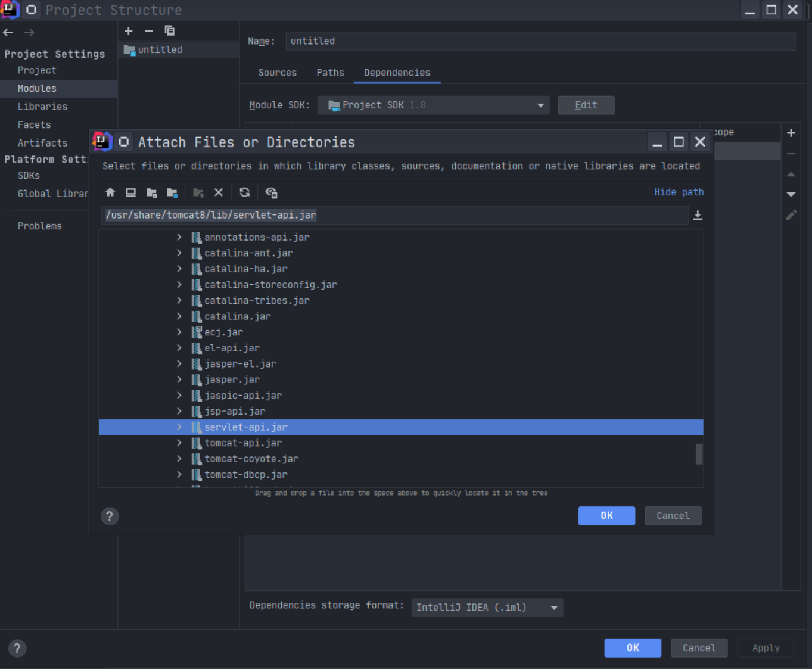The width and height of the screenshot is (812, 669).
Task: Toggle show hidden files and directories
Action: click(271, 192)
